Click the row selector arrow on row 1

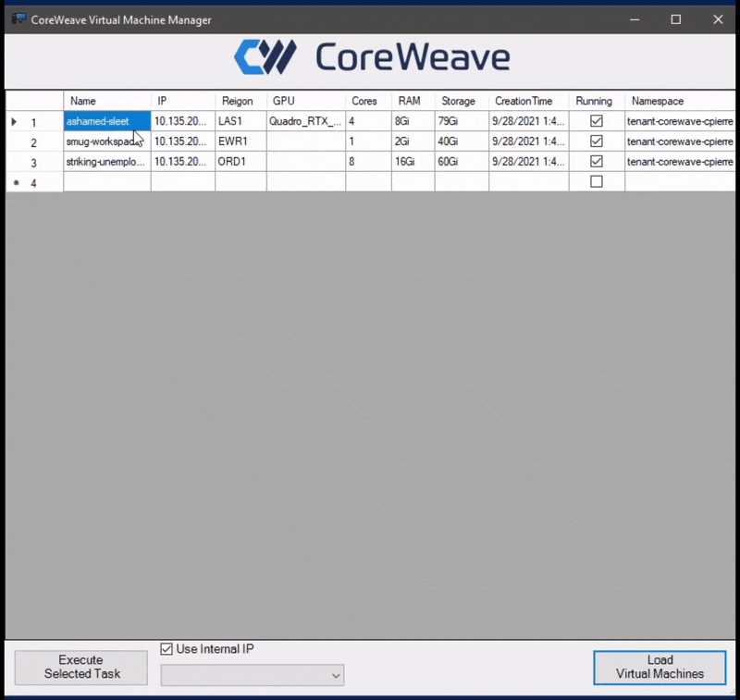point(13,121)
